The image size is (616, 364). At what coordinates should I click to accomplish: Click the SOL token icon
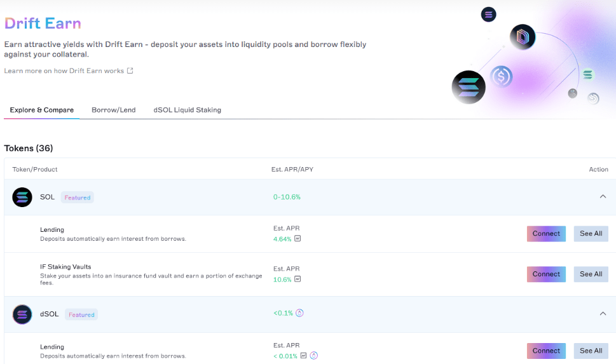22,197
